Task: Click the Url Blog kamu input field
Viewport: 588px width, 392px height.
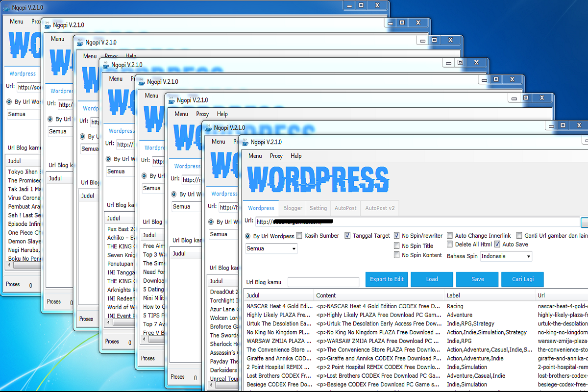Action: (x=323, y=282)
